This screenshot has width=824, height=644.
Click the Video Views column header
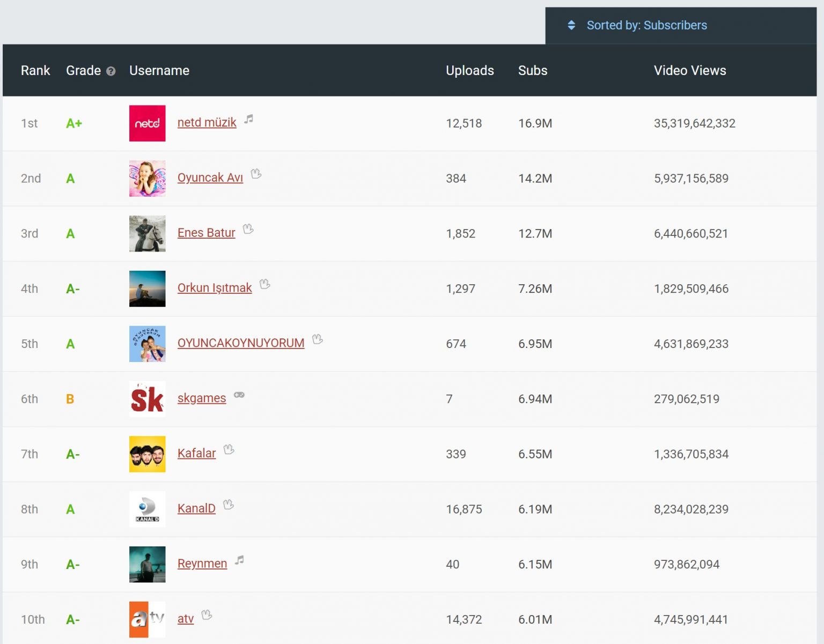[689, 71]
